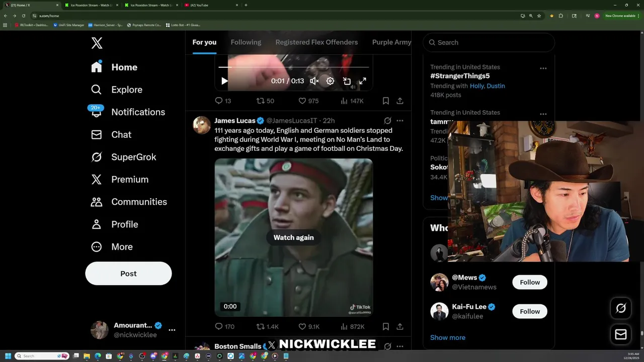Image resolution: width=644 pixels, height=362 pixels.
Task: Open the More menu in the sidebar
Action: [x=112, y=246]
